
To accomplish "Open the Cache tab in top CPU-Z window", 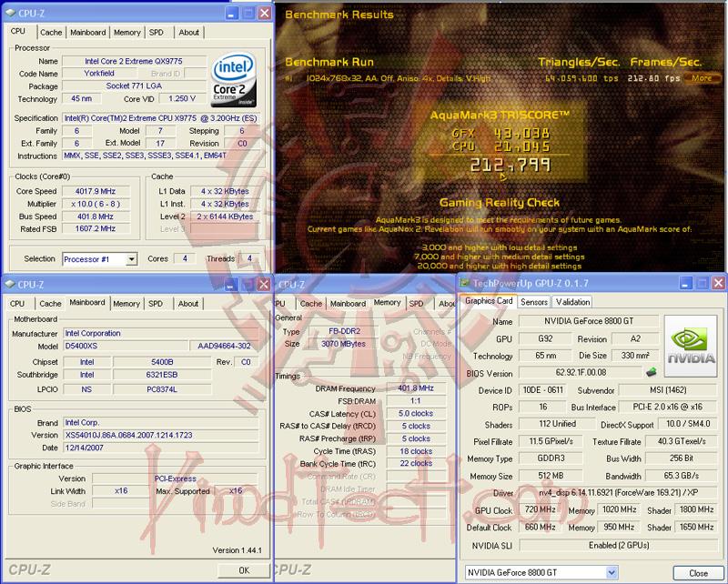I will [51, 33].
